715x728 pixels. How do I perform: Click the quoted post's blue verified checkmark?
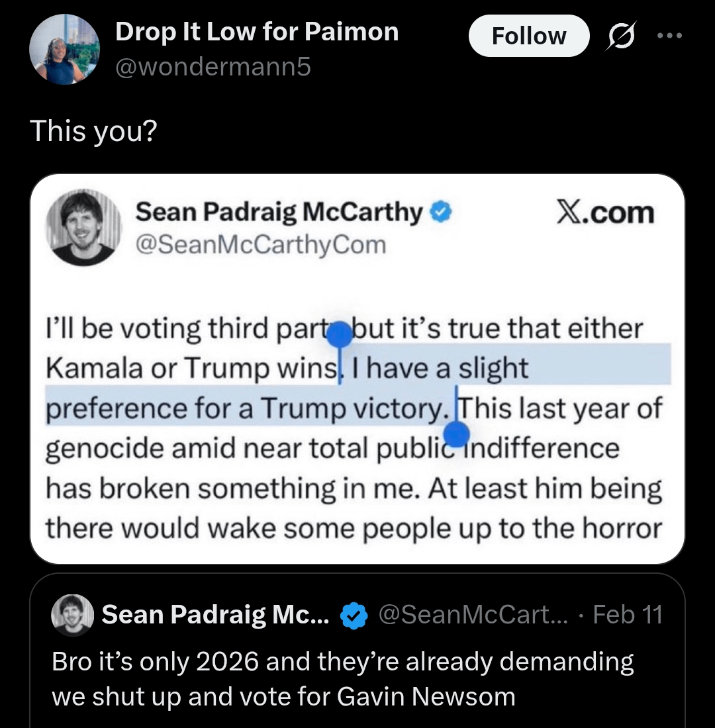coord(354,616)
